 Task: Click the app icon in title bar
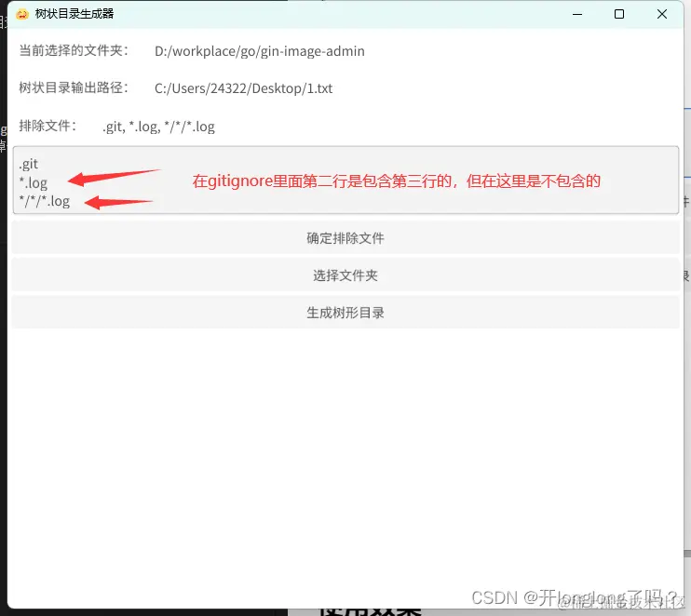pos(22,14)
